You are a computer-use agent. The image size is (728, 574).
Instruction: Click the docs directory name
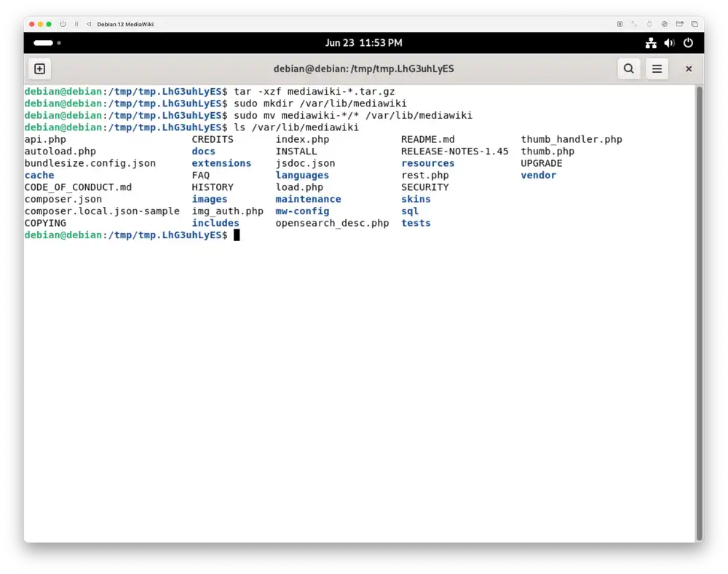pos(204,152)
